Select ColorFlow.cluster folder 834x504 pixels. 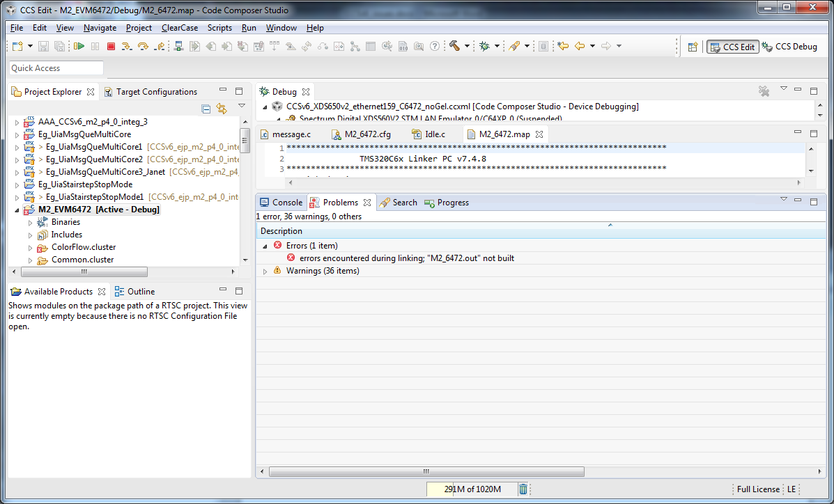[84, 247]
